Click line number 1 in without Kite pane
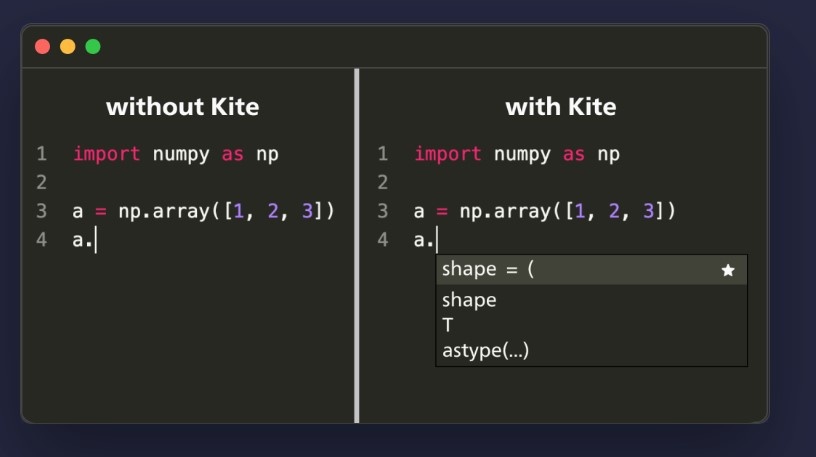Viewport: 816px width, 457px height. pos(42,154)
